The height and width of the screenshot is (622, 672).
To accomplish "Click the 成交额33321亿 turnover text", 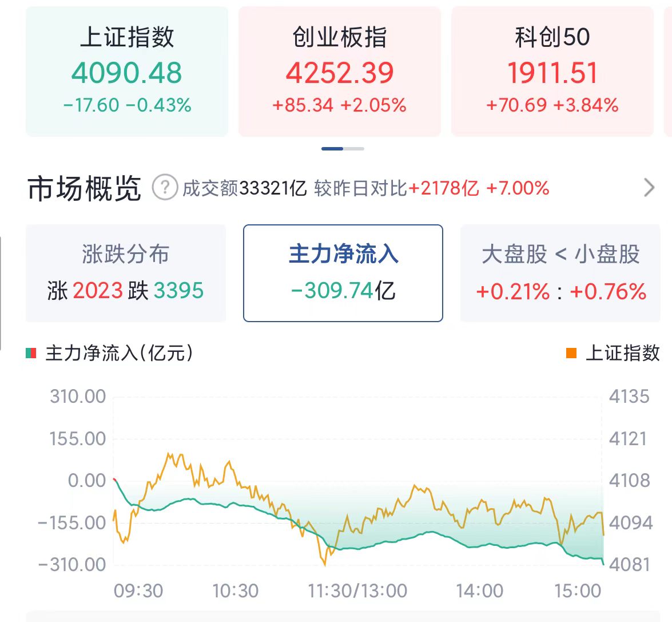I will (245, 188).
